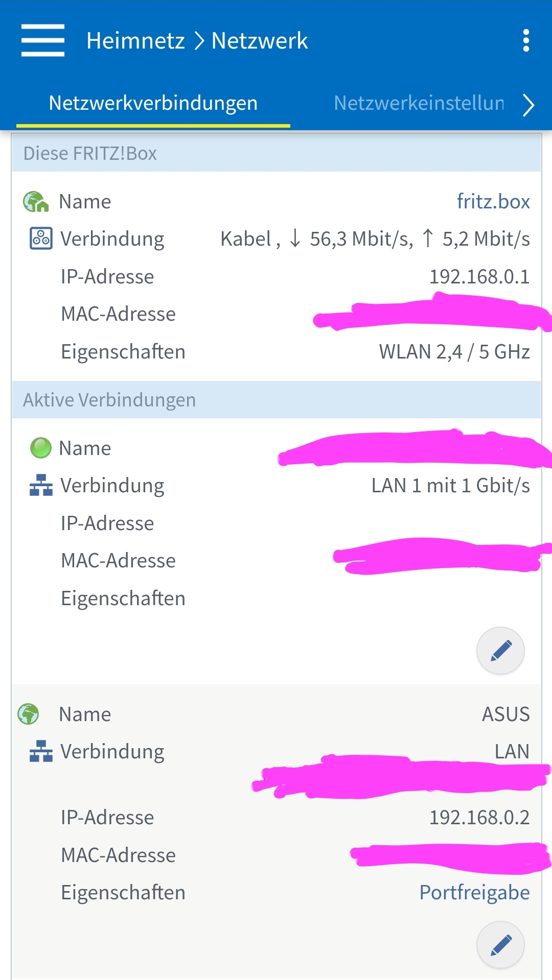The height and width of the screenshot is (980, 552).
Task: Edit the first active LAN 1 device
Action: coord(500,651)
